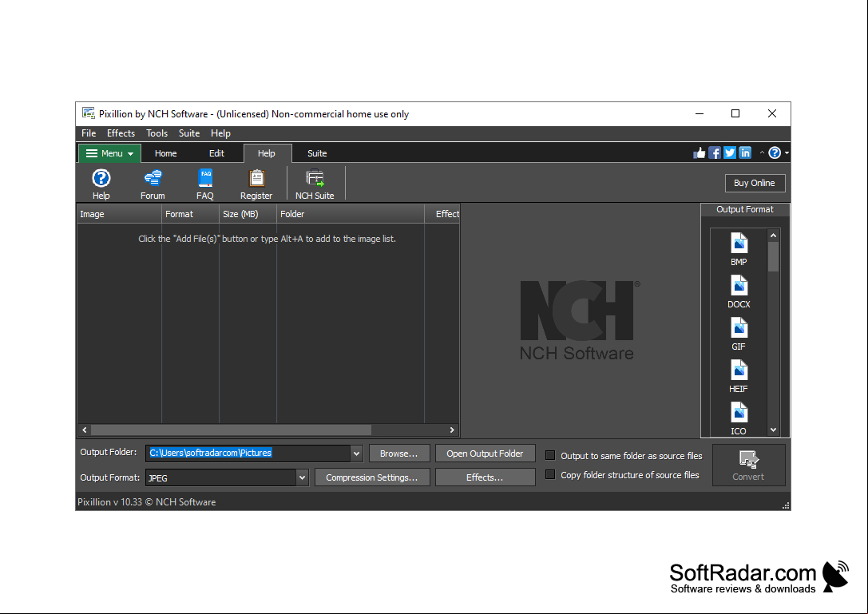Screen dimensions: 868x614
Task: Share via the LinkedIn icon
Action: pyautogui.click(x=745, y=153)
